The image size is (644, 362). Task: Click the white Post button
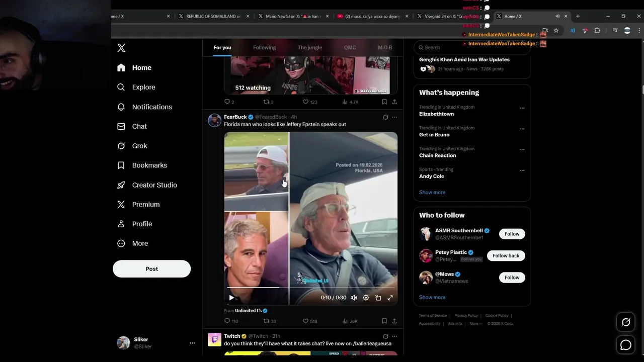(x=151, y=269)
